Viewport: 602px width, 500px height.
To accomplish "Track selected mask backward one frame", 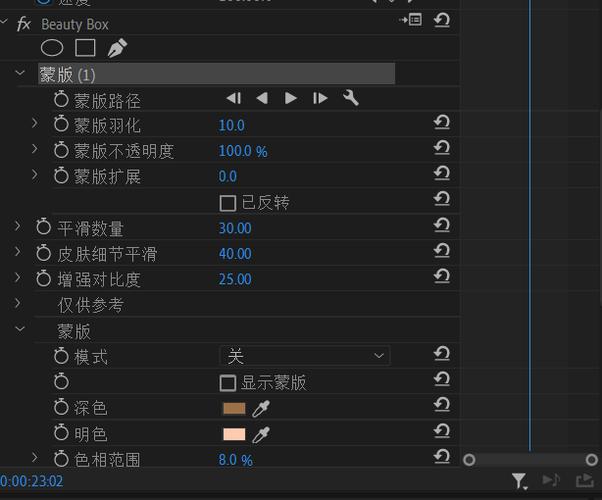I will pos(233,98).
